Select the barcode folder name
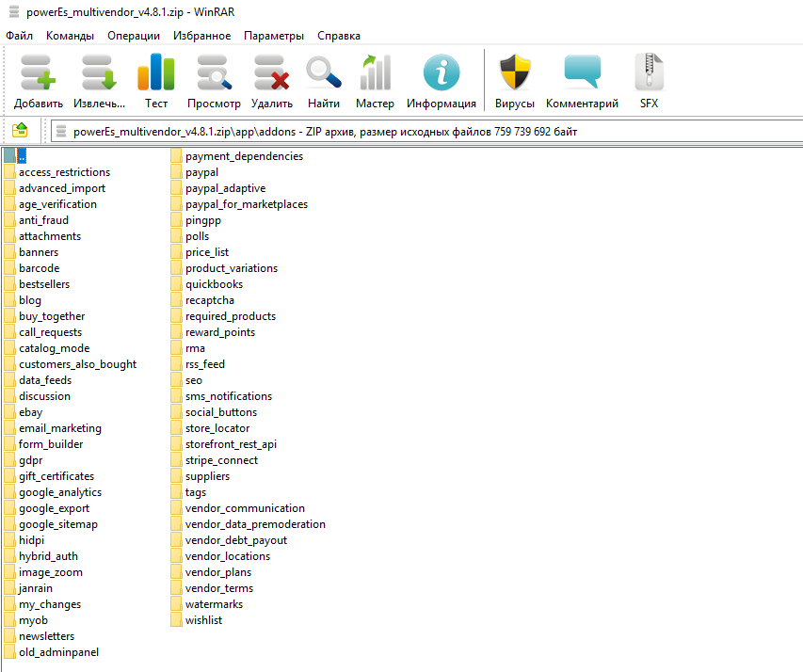The height and width of the screenshot is (672, 803). tap(39, 268)
